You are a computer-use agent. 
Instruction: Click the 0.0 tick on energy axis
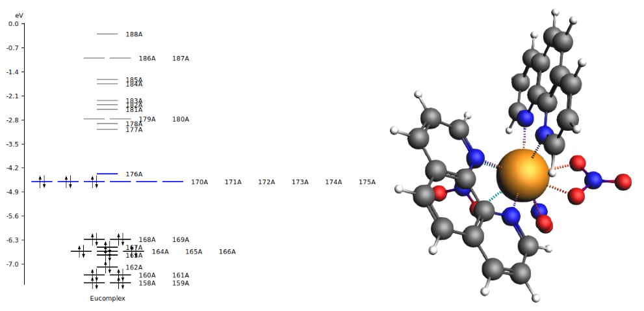pyautogui.click(x=14, y=24)
